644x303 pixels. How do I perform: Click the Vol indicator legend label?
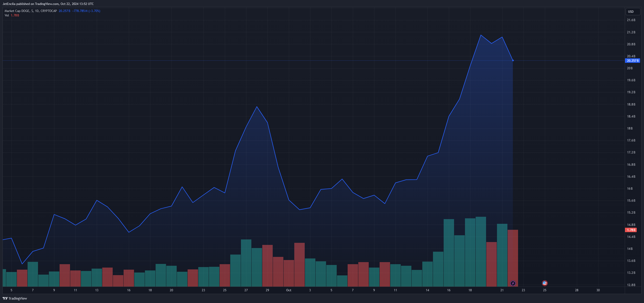point(7,15)
